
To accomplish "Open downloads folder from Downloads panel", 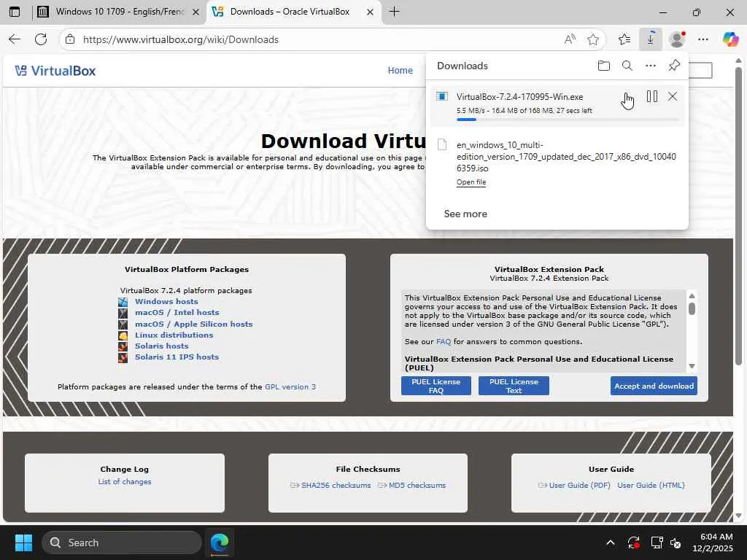I will point(603,66).
